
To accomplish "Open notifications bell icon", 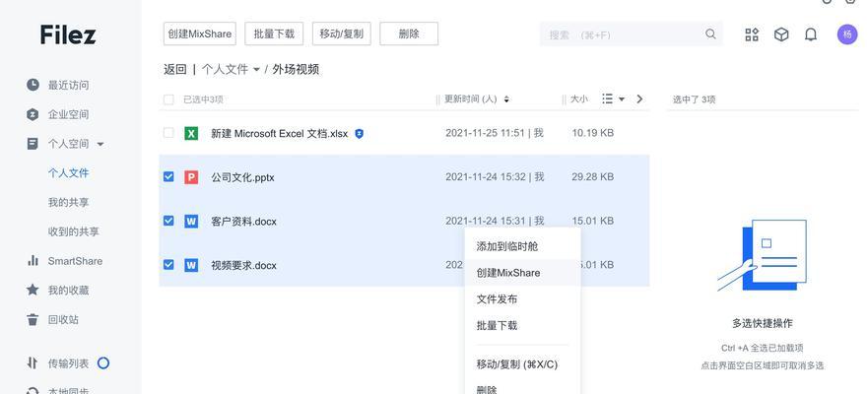I will click(811, 34).
